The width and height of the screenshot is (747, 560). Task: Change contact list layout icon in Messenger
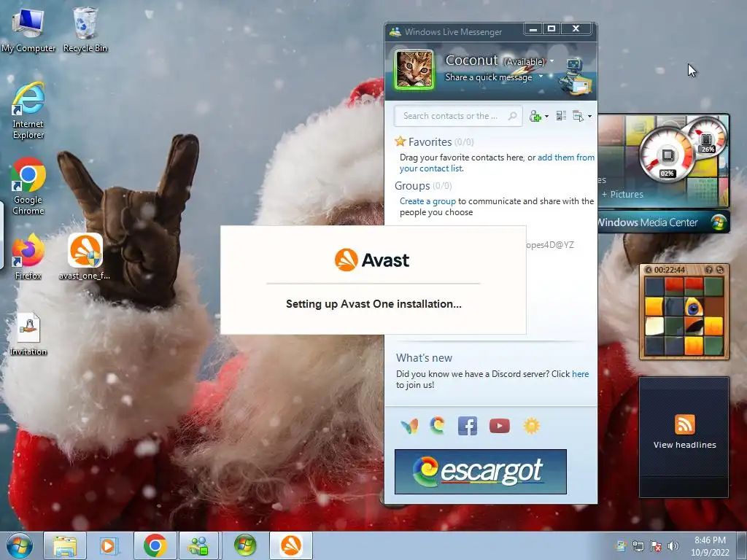561,116
